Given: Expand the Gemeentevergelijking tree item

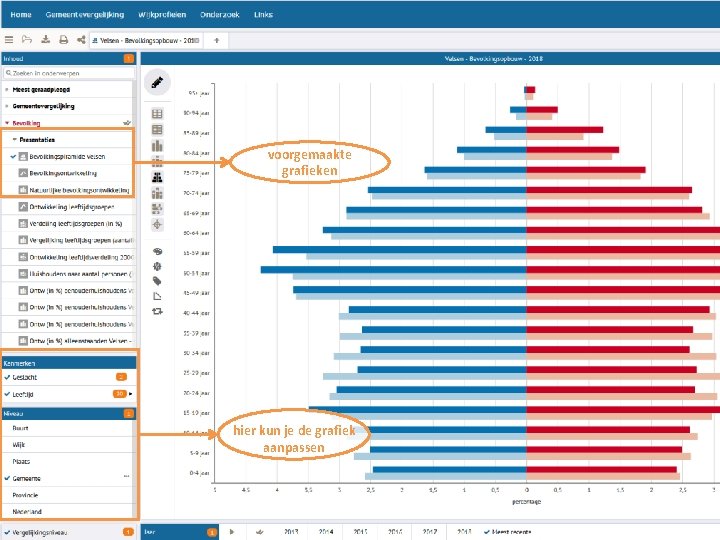Looking at the screenshot, I should coord(6,106).
